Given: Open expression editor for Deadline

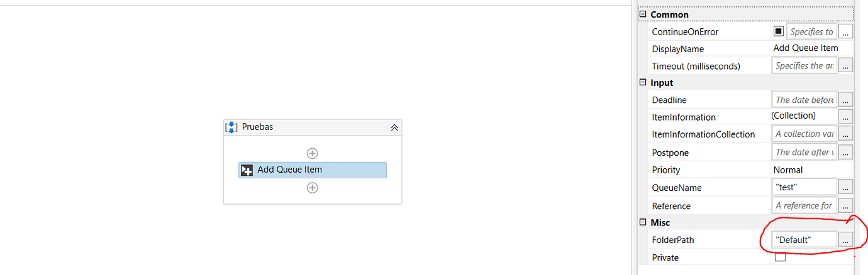Looking at the screenshot, I should pyautogui.click(x=846, y=99).
